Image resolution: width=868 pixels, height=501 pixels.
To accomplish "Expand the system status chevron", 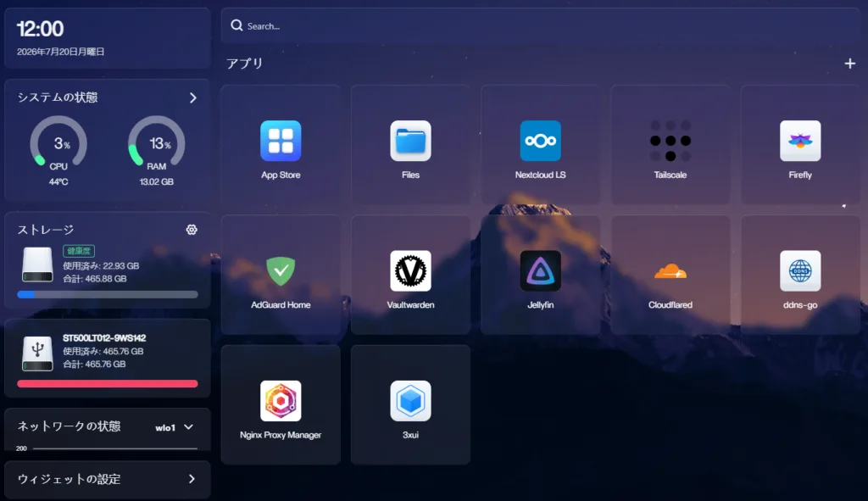I will click(x=192, y=98).
